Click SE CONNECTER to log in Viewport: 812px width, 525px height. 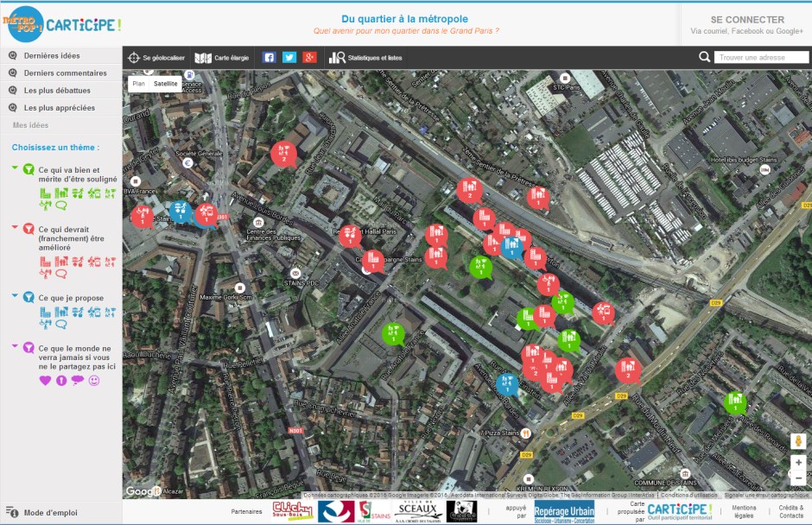pyautogui.click(x=747, y=20)
